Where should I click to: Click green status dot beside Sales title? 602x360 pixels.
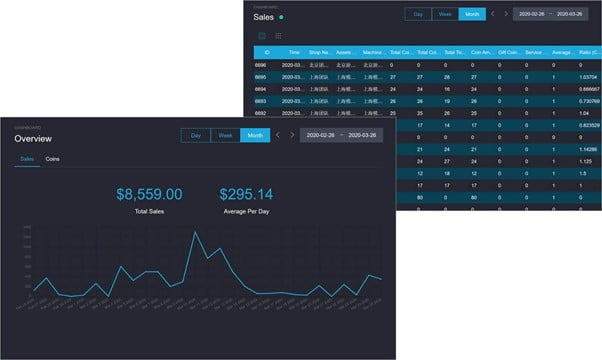click(281, 17)
